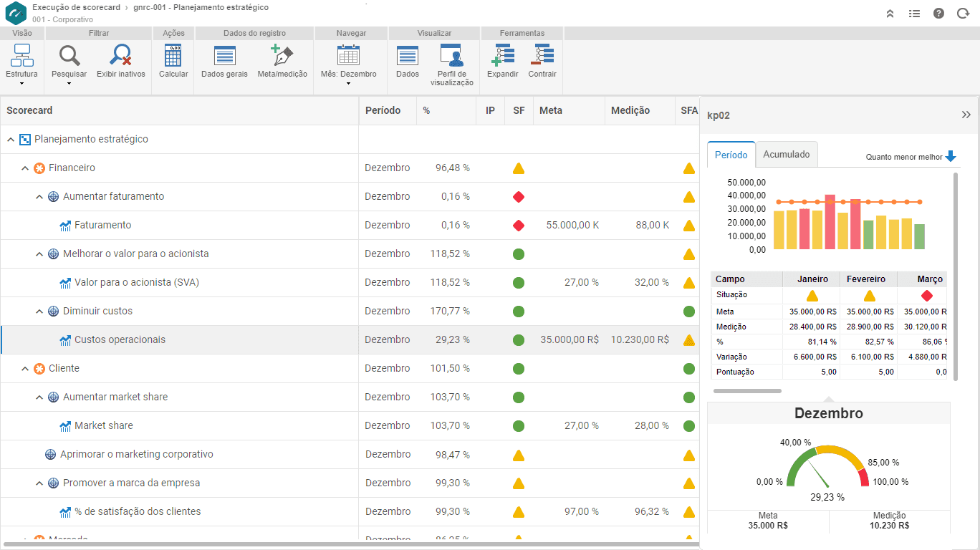Screen dimensions: 980x550
Task: Collapse the Financeiro node
Action: click(x=25, y=168)
